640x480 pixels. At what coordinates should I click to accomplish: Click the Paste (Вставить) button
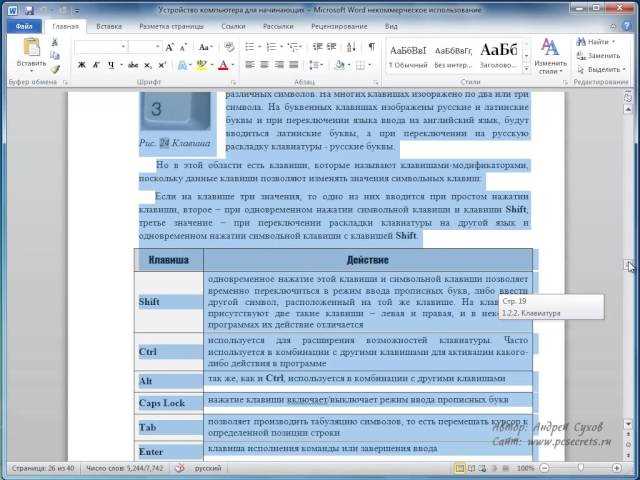(31, 53)
